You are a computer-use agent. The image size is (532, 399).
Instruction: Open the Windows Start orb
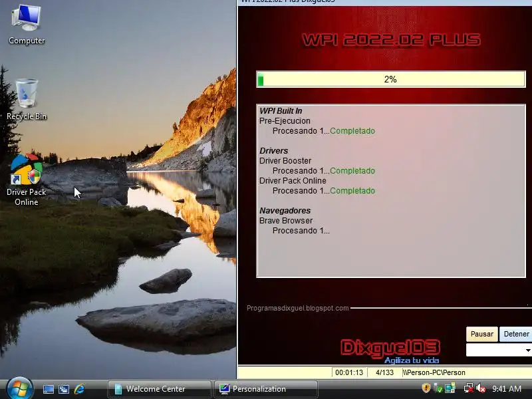click(x=19, y=388)
